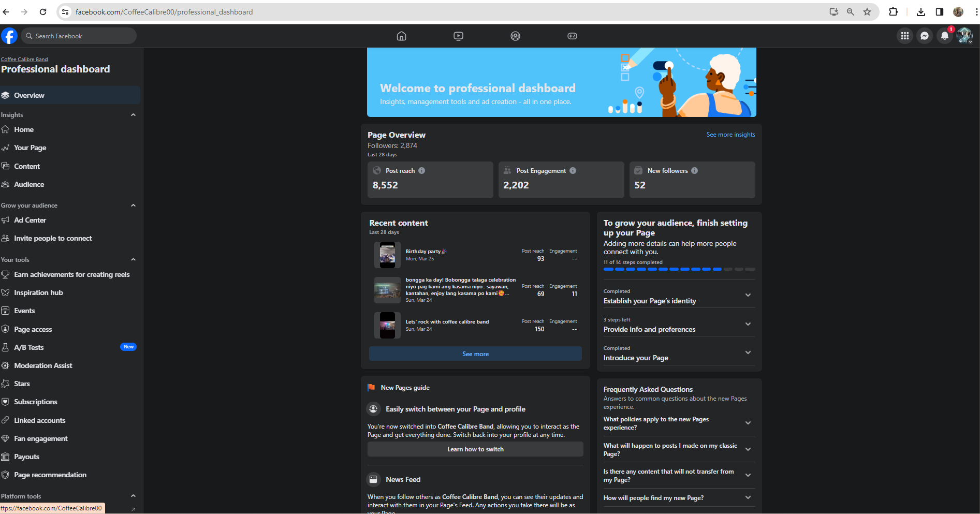Viewport: 980px width, 514px height.
Task: Open Events in the sidebar
Action: (70, 311)
